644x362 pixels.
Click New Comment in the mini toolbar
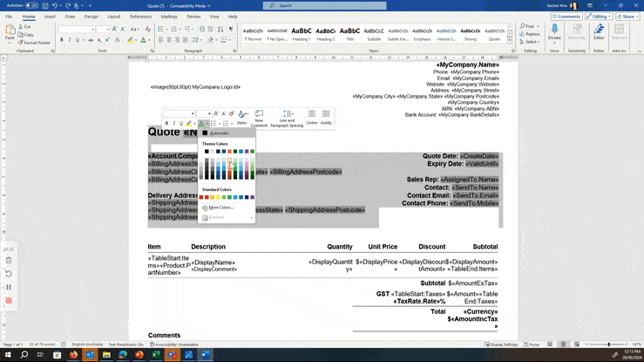[x=260, y=118]
